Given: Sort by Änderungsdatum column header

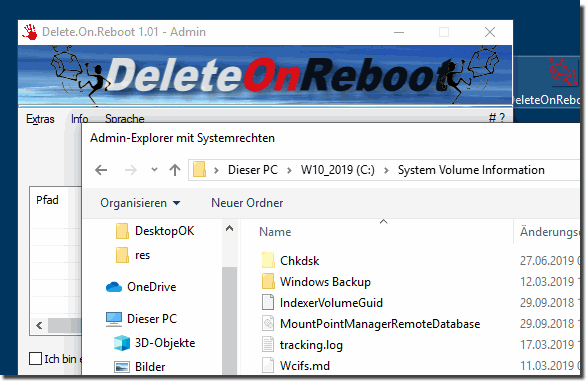Looking at the screenshot, I should click(550, 232).
